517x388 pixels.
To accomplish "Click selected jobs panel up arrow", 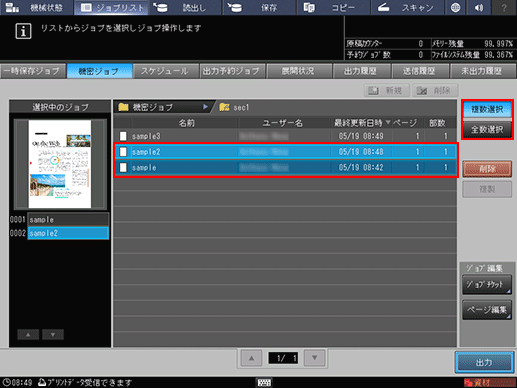I will [28, 335].
